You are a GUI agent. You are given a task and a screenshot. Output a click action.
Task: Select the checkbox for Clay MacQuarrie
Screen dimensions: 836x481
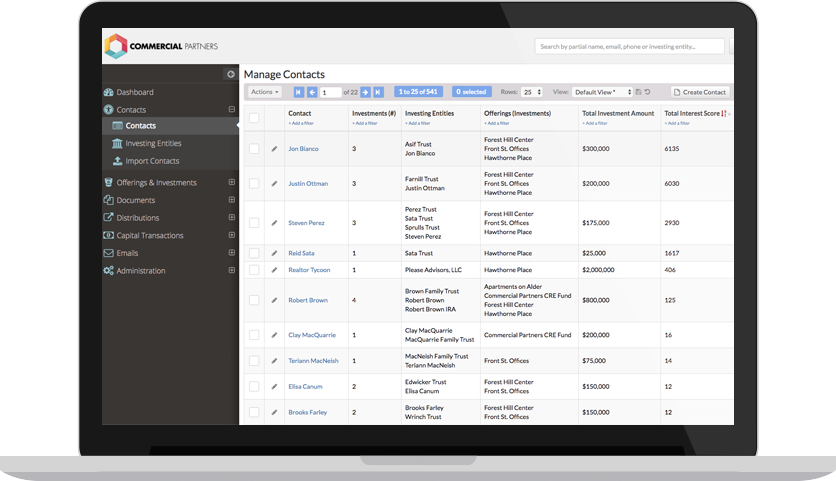(254, 335)
